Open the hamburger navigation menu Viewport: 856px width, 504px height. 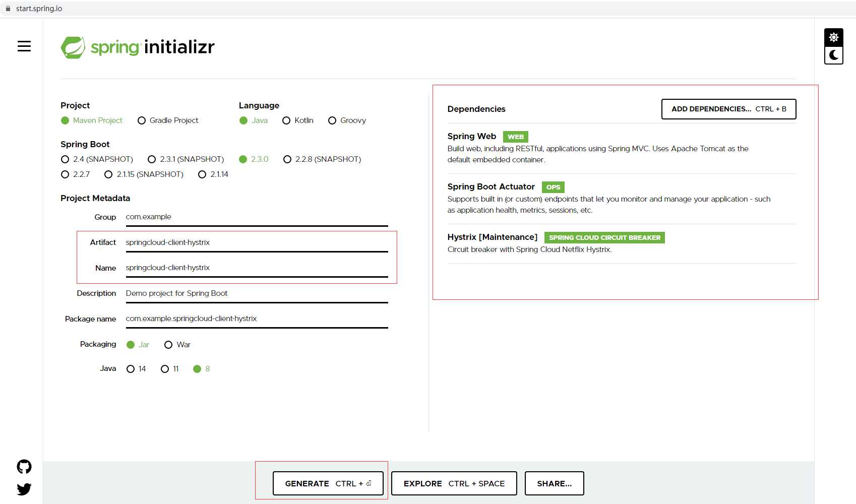(24, 46)
